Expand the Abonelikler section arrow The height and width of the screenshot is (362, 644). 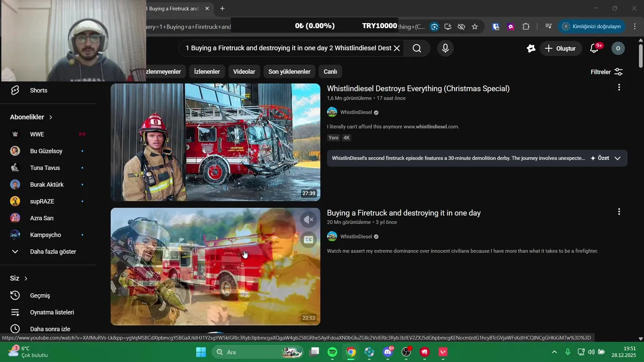pos(51,117)
